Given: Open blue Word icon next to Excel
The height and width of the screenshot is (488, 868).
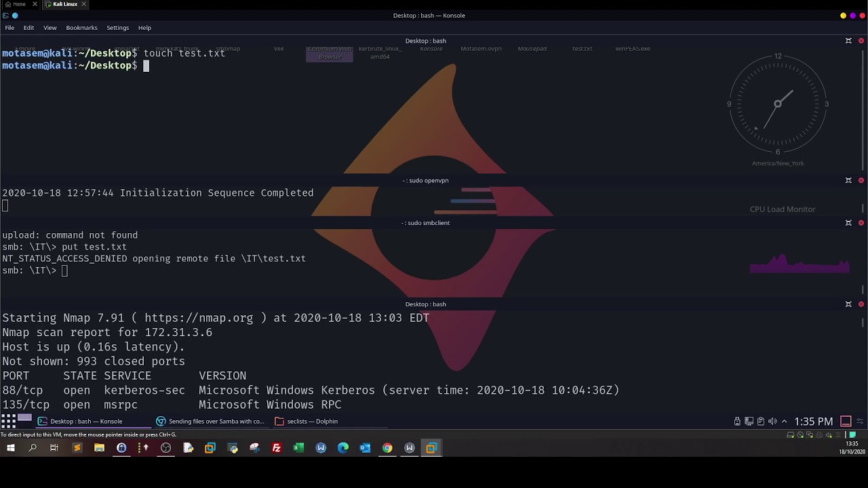Looking at the screenshot, I should point(321,447).
